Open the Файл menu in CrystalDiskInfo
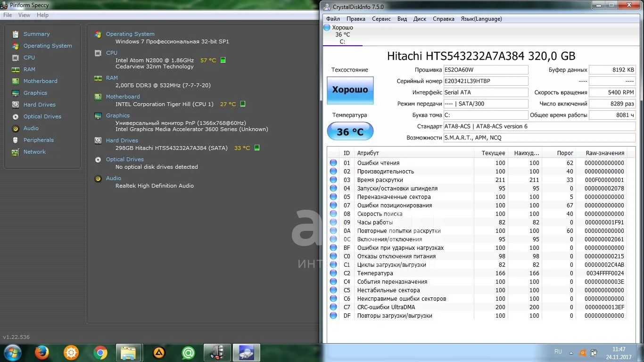The width and height of the screenshot is (644, 362). [x=333, y=19]
